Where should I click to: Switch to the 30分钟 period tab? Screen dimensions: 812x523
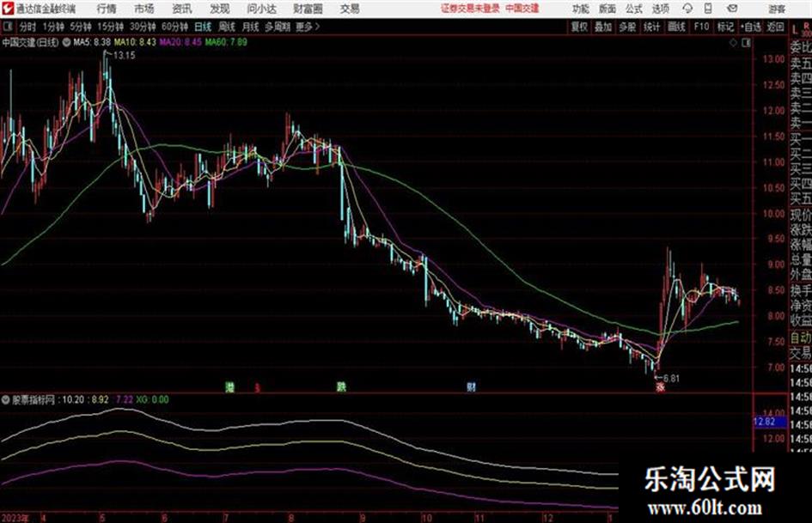tap(143, 27)
